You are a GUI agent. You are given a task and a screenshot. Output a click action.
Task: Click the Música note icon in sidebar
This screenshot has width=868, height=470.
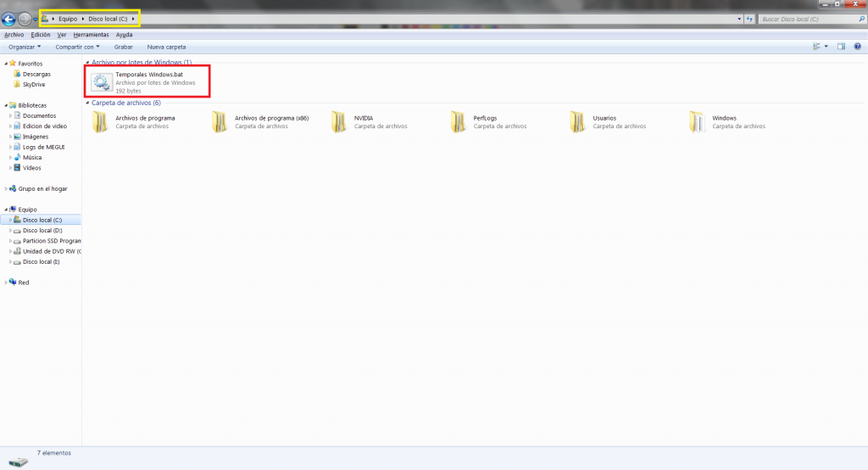coord(17,158)
